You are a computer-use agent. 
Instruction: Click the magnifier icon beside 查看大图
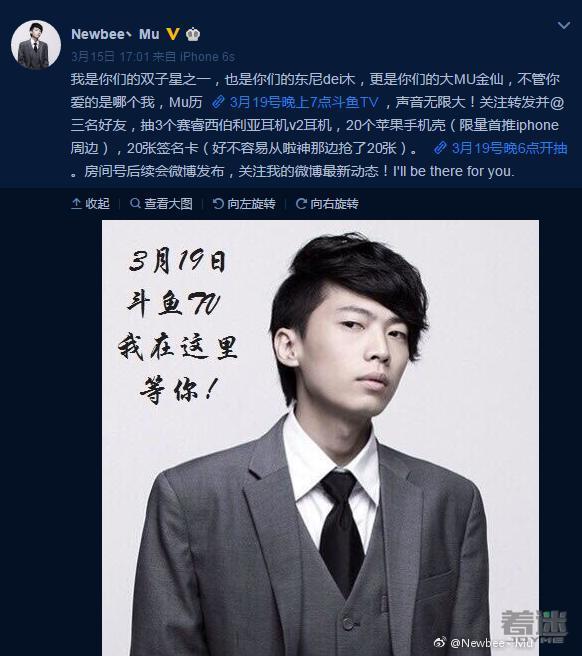(x=135, y=204)
